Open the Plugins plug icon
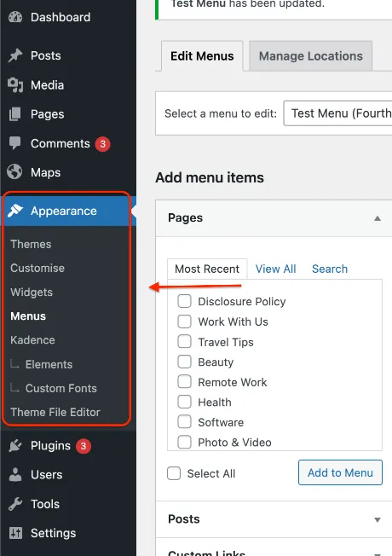The width and height of the screenshot is (392, 556). (x=15, y=446)
